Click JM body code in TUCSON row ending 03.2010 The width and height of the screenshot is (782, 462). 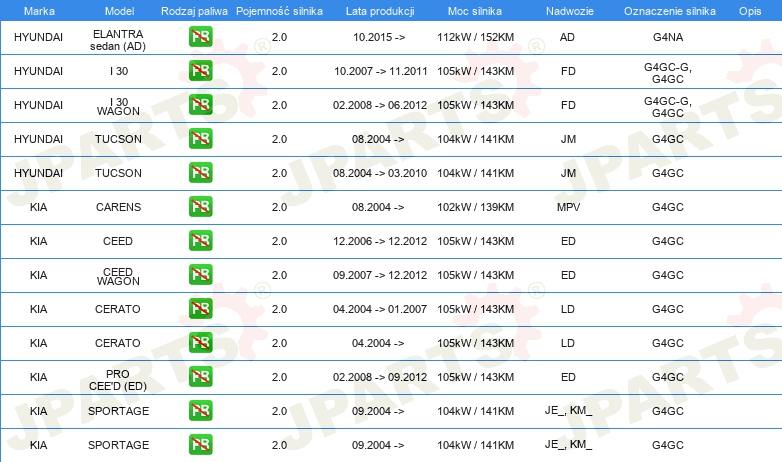coord(568,173)
